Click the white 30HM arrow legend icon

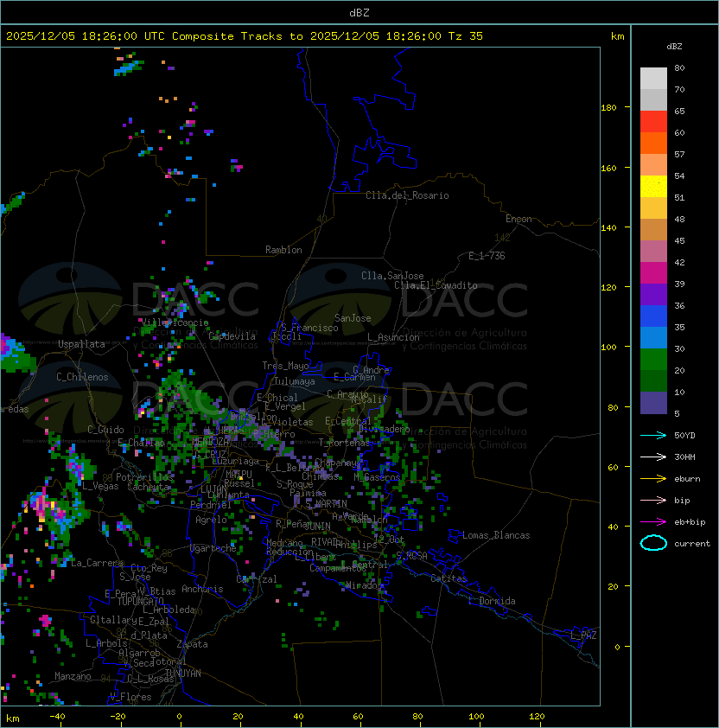[653, 457]
